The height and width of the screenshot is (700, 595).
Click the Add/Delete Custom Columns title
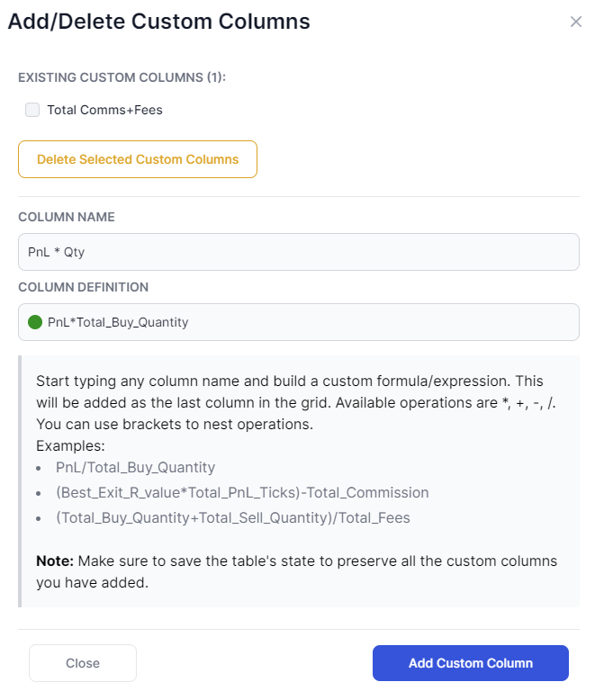pos(159,22)
